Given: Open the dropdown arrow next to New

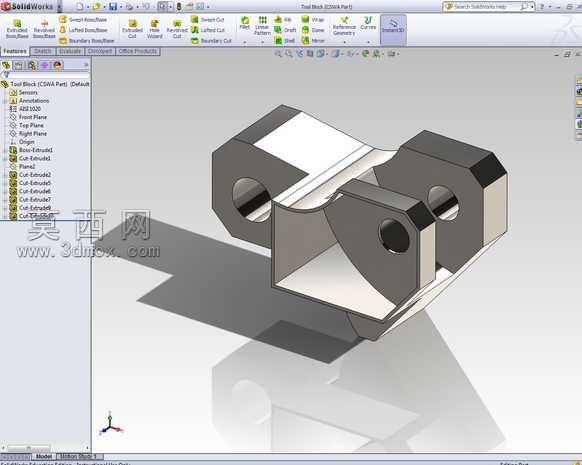Looking at the screenshot, I should tap(88, 7).
